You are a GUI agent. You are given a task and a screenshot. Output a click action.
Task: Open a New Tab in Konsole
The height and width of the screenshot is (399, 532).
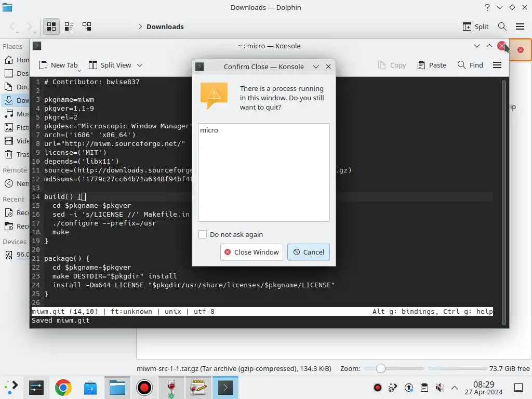click(58, 65)
